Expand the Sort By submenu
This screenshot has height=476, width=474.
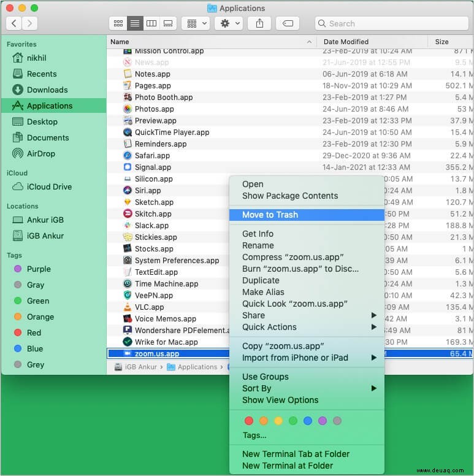(307, 388)
